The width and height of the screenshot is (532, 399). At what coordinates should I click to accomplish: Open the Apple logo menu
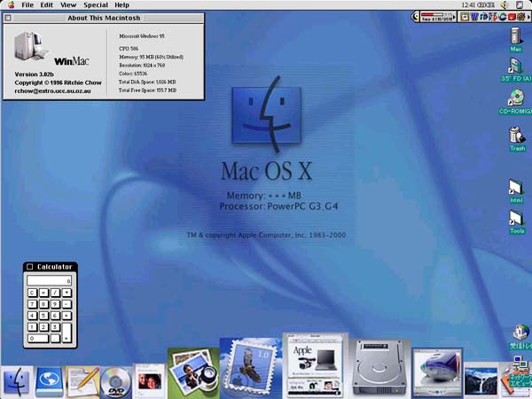(12, 4)
